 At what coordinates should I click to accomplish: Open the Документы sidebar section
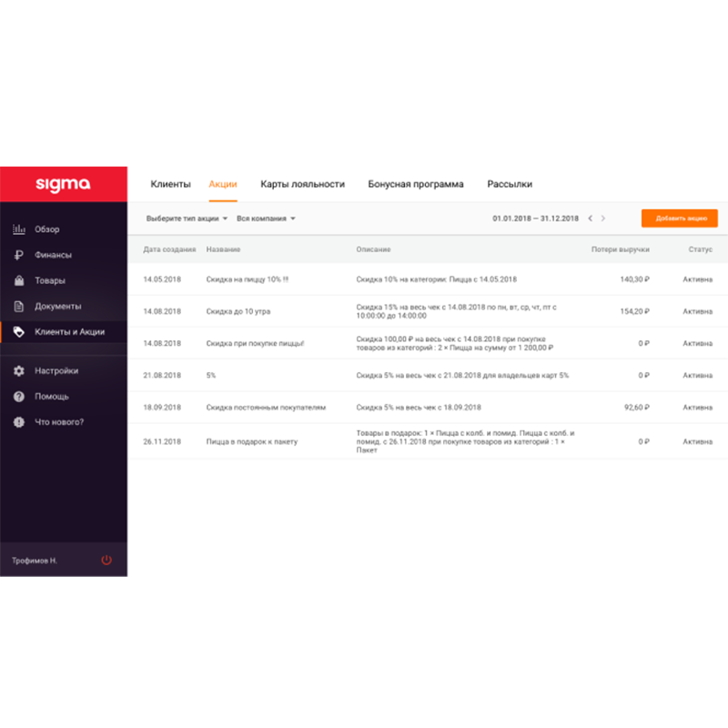pos(64,306)
